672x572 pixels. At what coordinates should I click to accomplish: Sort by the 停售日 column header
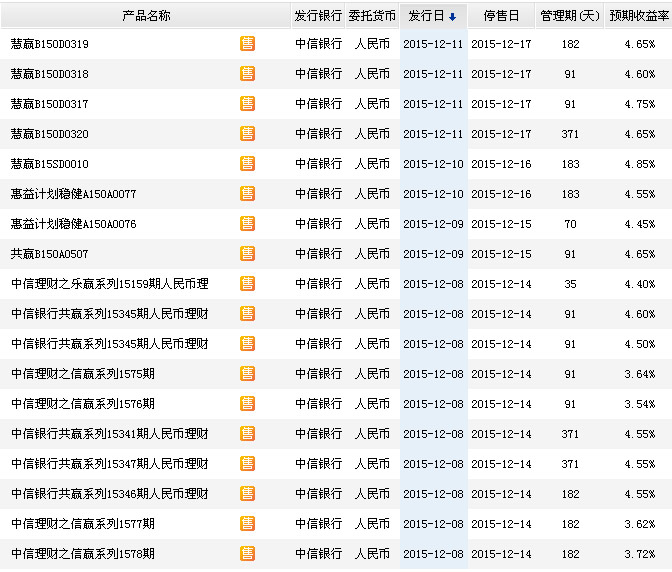(x=501, y=16)
